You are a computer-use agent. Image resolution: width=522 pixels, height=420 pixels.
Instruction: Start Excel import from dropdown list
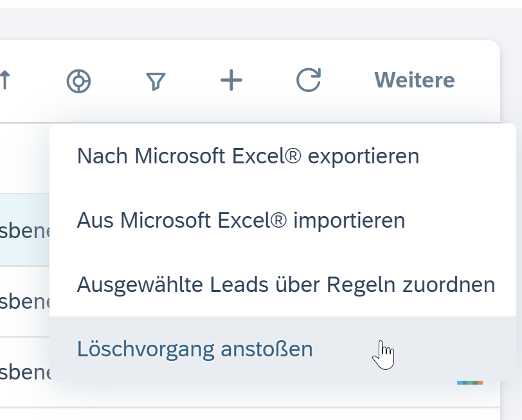pyautogui.click(x=241, y=221)
